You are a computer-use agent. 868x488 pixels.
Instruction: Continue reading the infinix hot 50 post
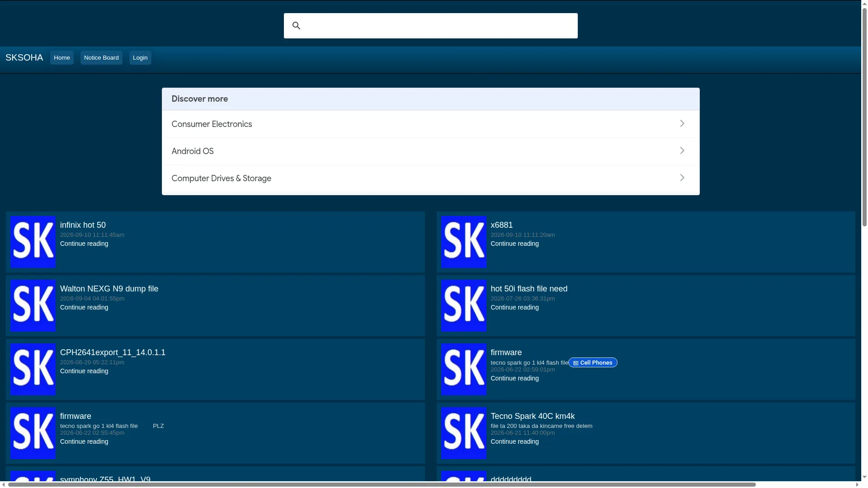pos(84,244)
